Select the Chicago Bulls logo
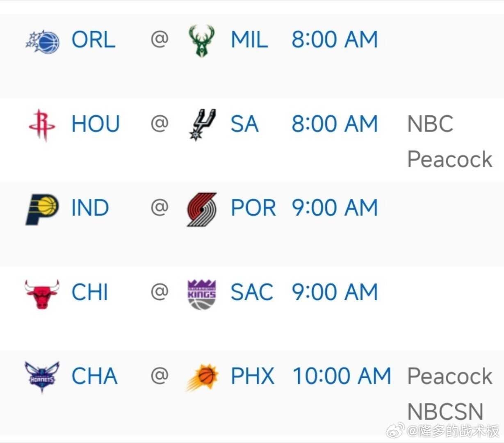This screenshot has width=504, height=443. (42, 294)
